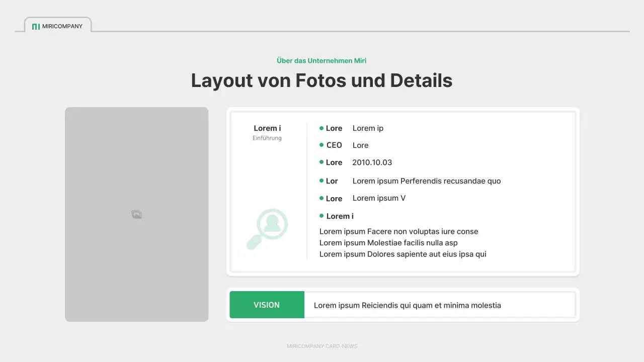
Task: Click the Lorem ipsum Reiciendis vision statement
Action: (407, 305)
